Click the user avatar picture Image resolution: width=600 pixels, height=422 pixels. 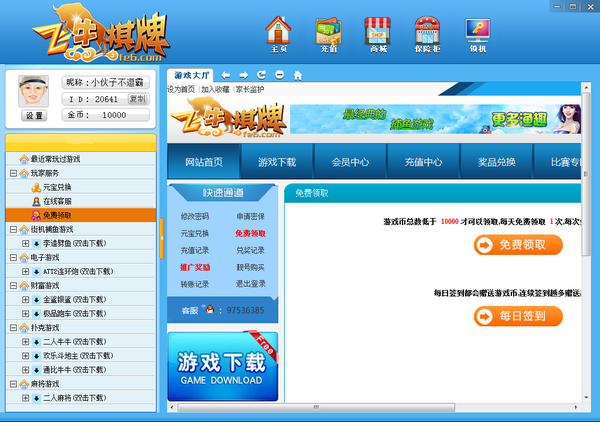[34, 91]
